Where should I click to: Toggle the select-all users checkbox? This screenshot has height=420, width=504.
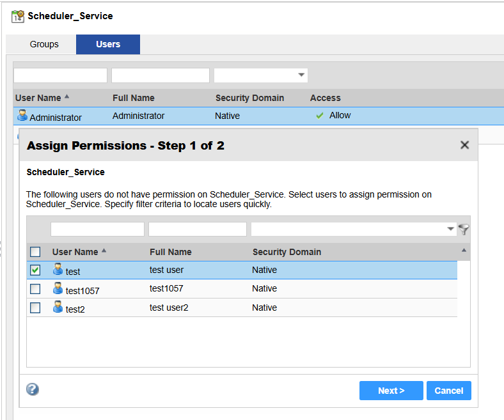(x=35, y=252)
